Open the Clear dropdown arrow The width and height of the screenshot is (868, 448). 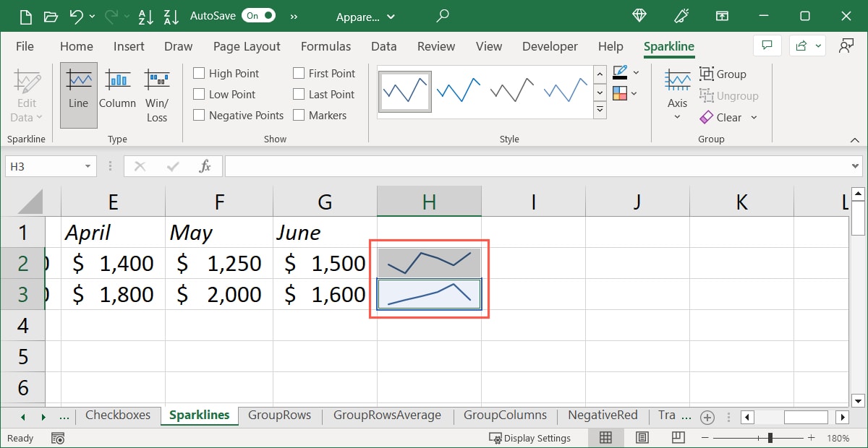(752, 118)
